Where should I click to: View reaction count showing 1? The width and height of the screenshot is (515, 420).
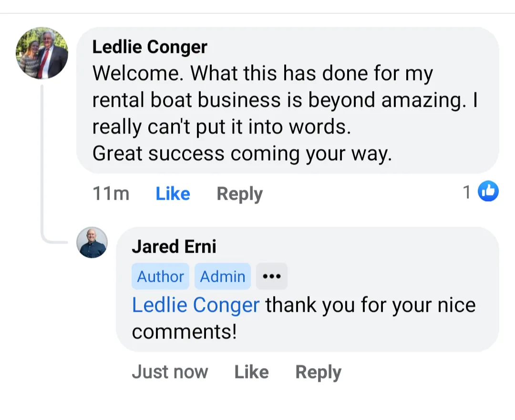(466, 192)
